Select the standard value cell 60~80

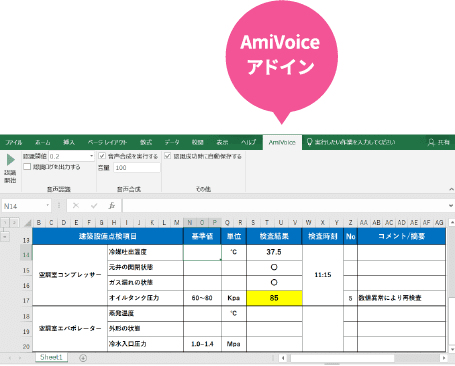(x=202, y=298)
